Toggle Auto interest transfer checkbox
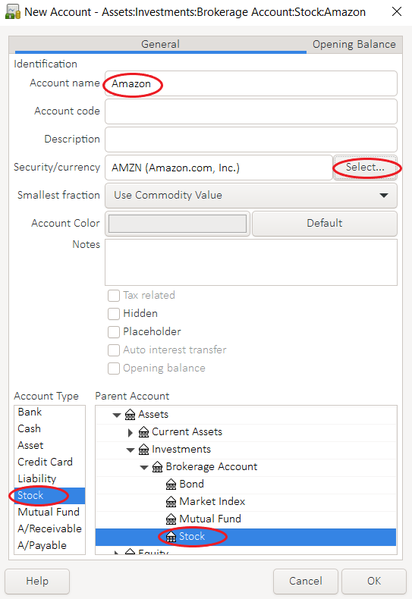Viewport: 412px width, 599px height. (114, 350)
